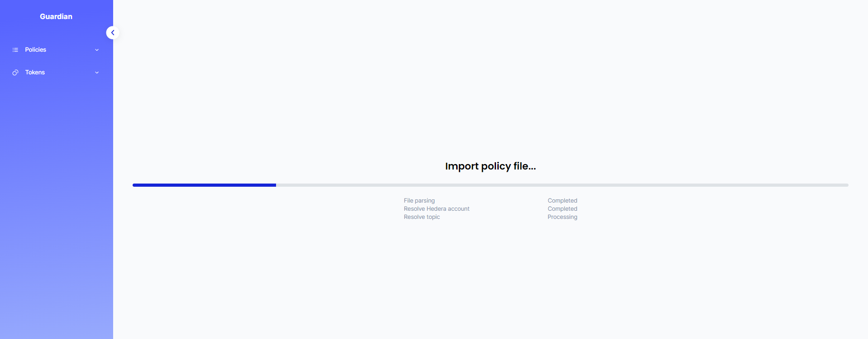Click the Tokens coins icon

(x=15, y=73)
